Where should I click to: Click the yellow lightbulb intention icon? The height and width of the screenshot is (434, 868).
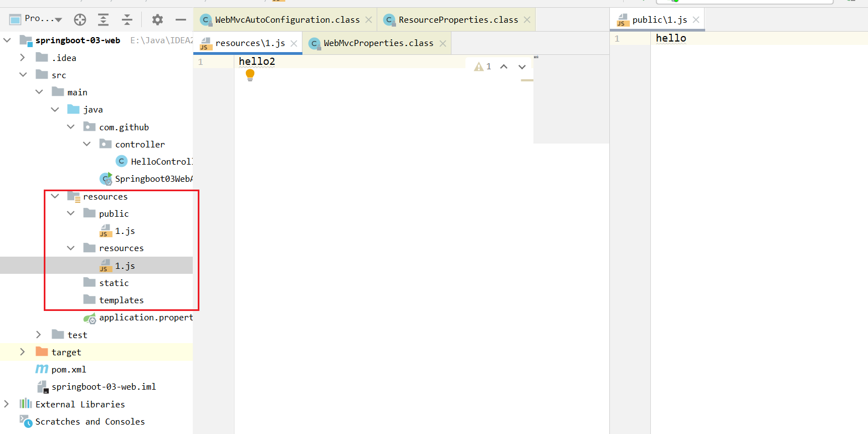(x=250, y=75)
